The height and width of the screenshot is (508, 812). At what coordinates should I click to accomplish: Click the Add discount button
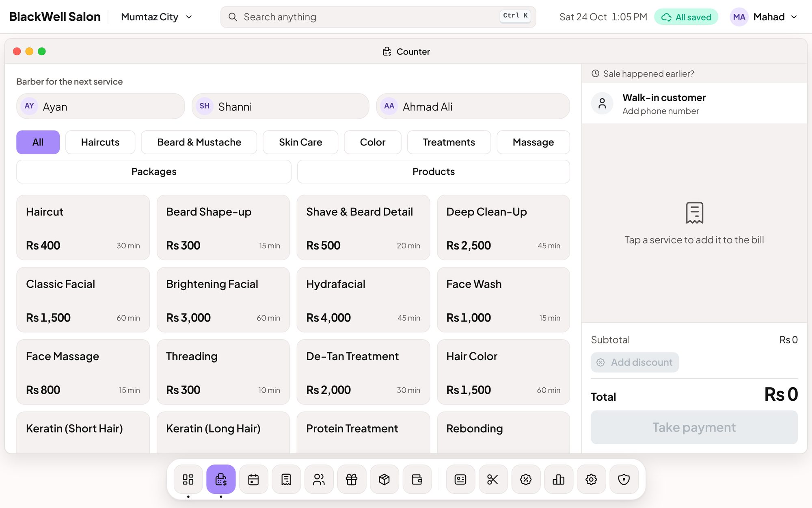(635, 362)
